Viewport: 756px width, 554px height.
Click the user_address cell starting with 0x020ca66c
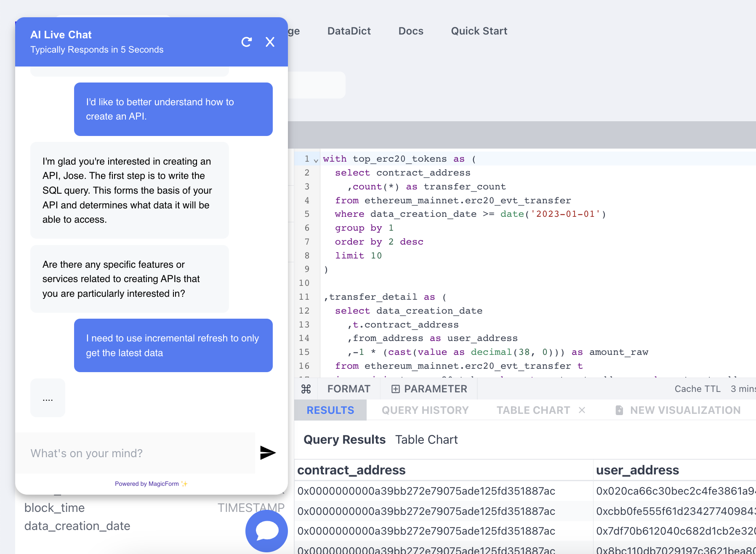tap(676, 491)
